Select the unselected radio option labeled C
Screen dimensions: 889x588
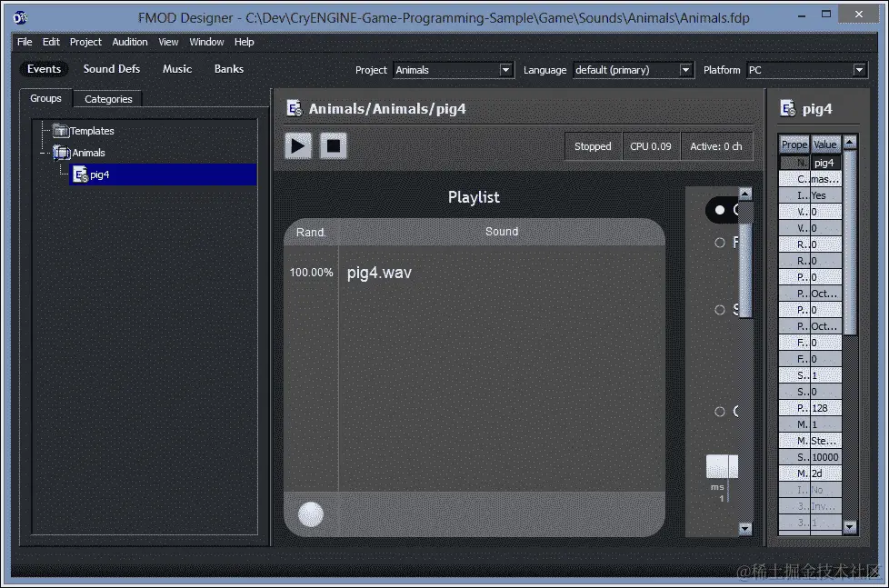click(720, 411)
